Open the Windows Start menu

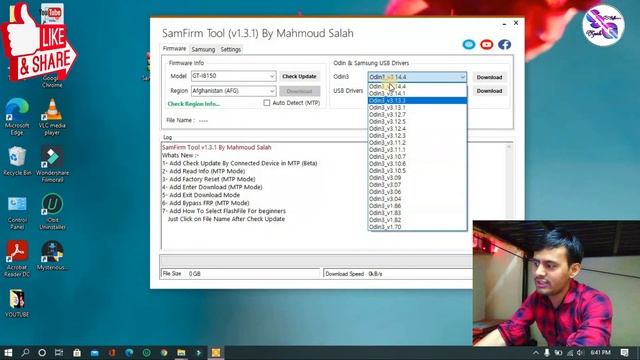pos(8,353)
